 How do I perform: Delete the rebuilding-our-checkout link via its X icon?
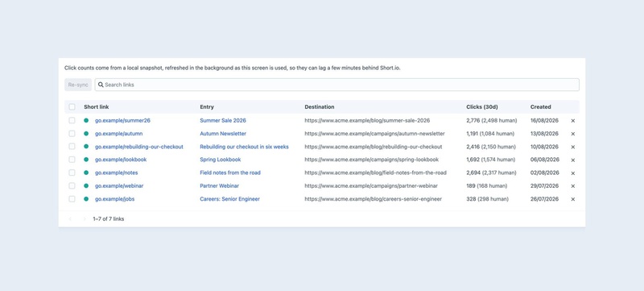573,148
